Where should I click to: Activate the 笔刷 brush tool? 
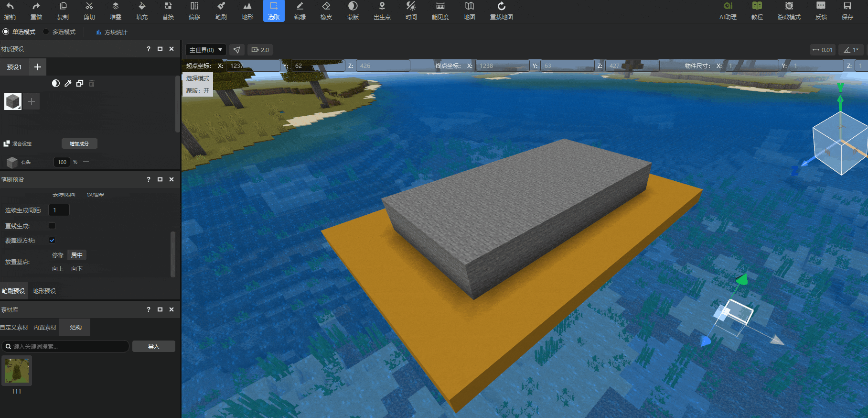click(221, 11)
